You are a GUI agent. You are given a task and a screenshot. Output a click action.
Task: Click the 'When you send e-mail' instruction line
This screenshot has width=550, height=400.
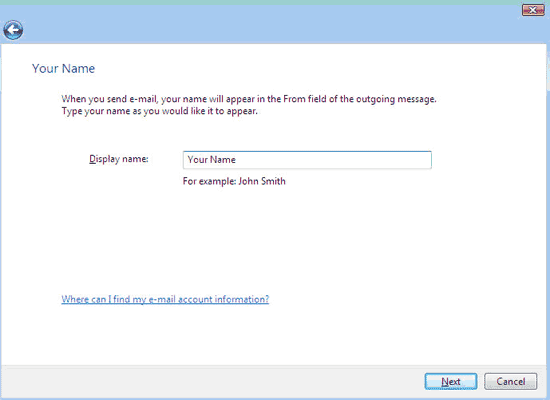coord(249,99)
